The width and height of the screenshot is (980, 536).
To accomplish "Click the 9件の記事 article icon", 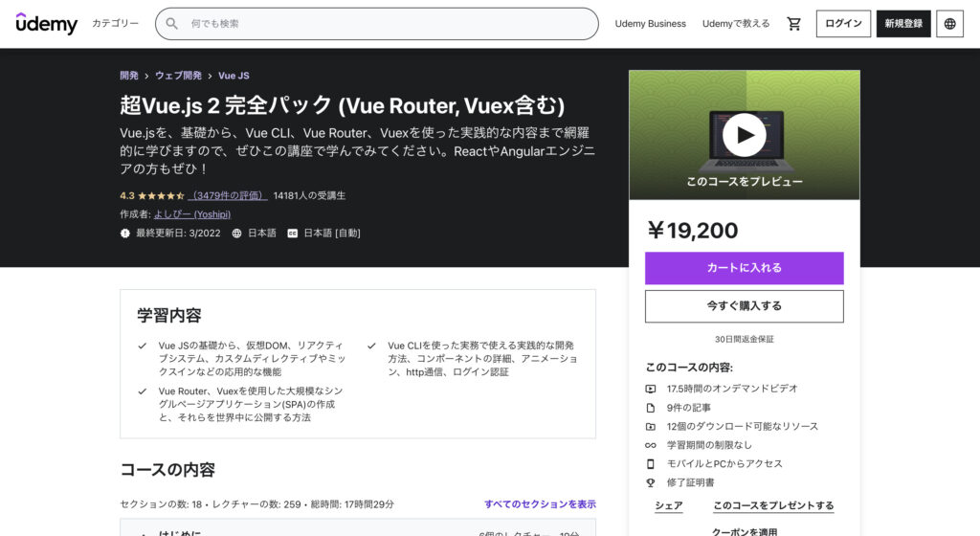I will click(x=651, y=408).
